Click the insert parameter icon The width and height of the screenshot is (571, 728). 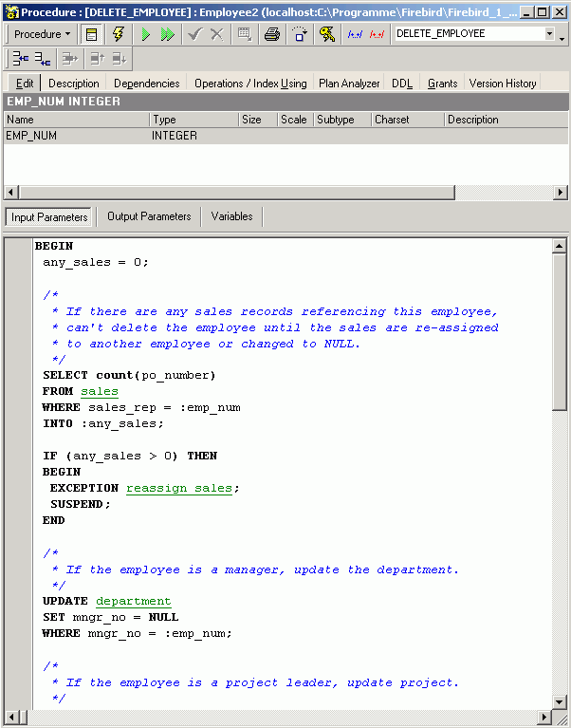(x=20, y=59)
